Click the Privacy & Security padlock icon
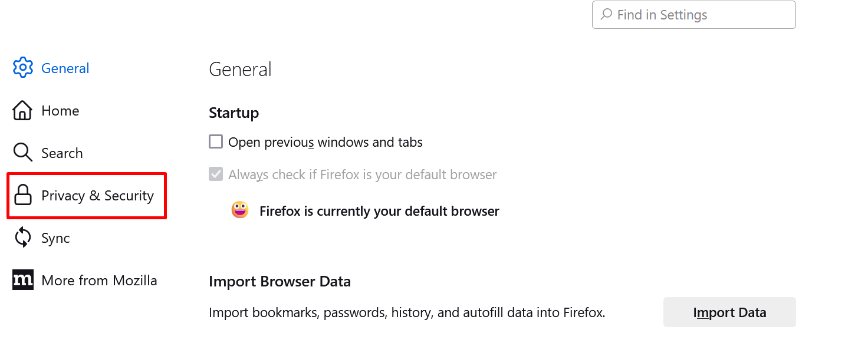The image size is (868, 356). click(x=22, y=195)
